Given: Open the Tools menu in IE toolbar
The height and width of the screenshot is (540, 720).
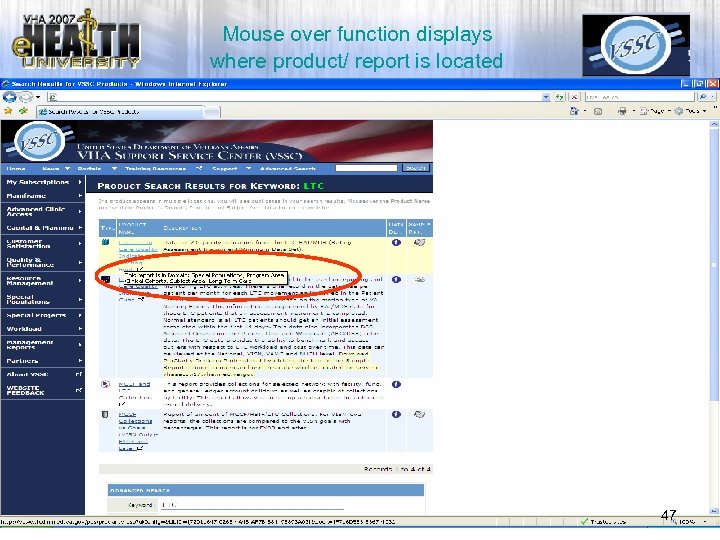Looking at the screenshot, I should [691, 111].
